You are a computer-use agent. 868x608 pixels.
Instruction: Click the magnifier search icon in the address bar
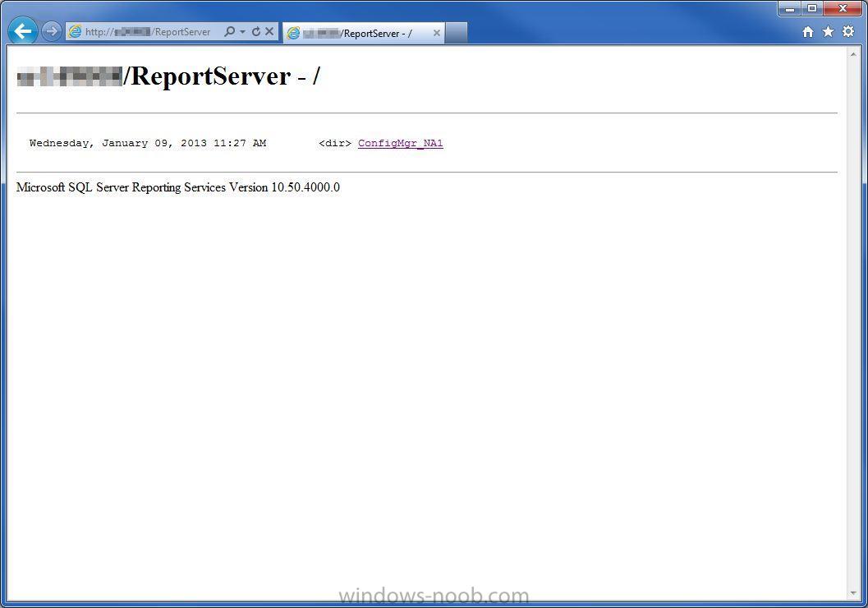coord(229,31)
